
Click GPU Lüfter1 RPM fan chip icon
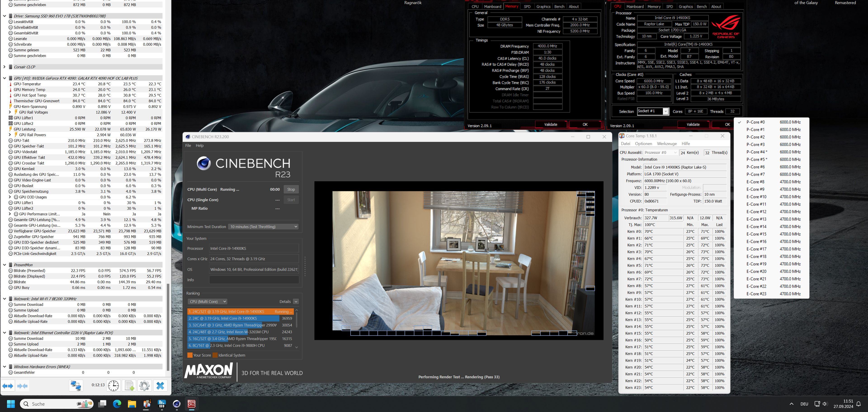coord(10,118)
